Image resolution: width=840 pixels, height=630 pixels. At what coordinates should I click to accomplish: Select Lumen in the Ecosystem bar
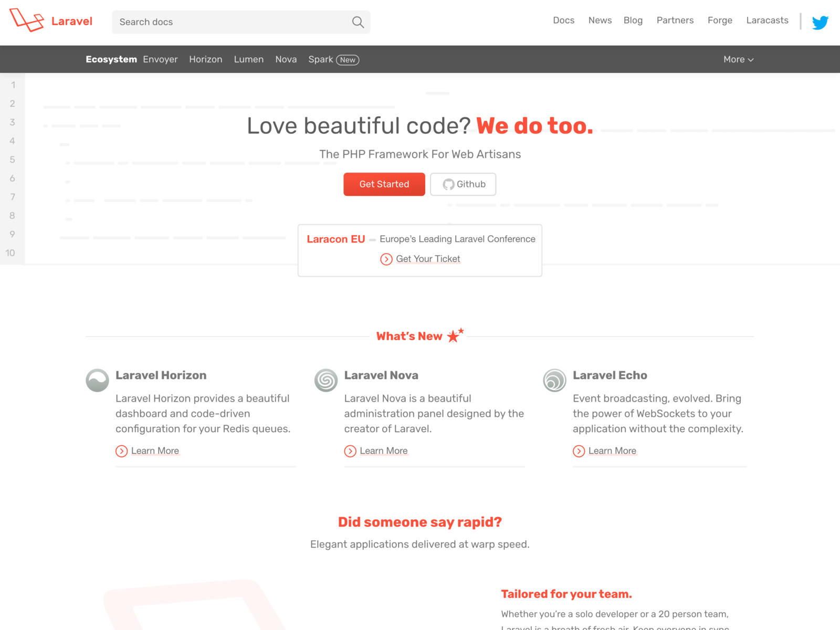(x=249, y=59)
